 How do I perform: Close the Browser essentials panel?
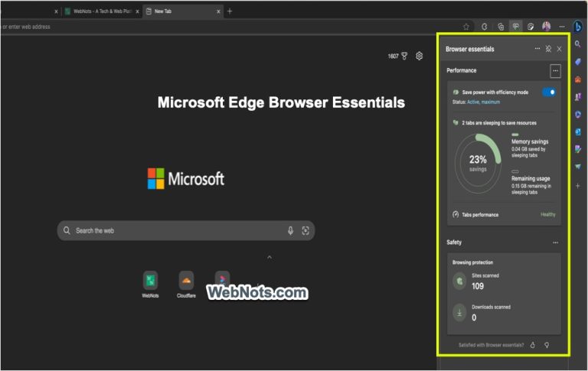560,49
